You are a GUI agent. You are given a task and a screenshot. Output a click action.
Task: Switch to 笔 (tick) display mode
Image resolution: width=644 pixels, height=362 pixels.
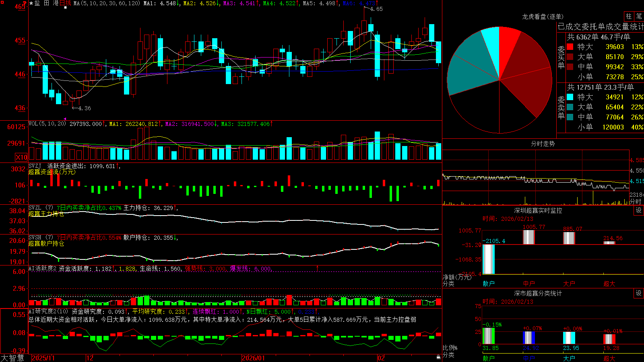(639, 16)
